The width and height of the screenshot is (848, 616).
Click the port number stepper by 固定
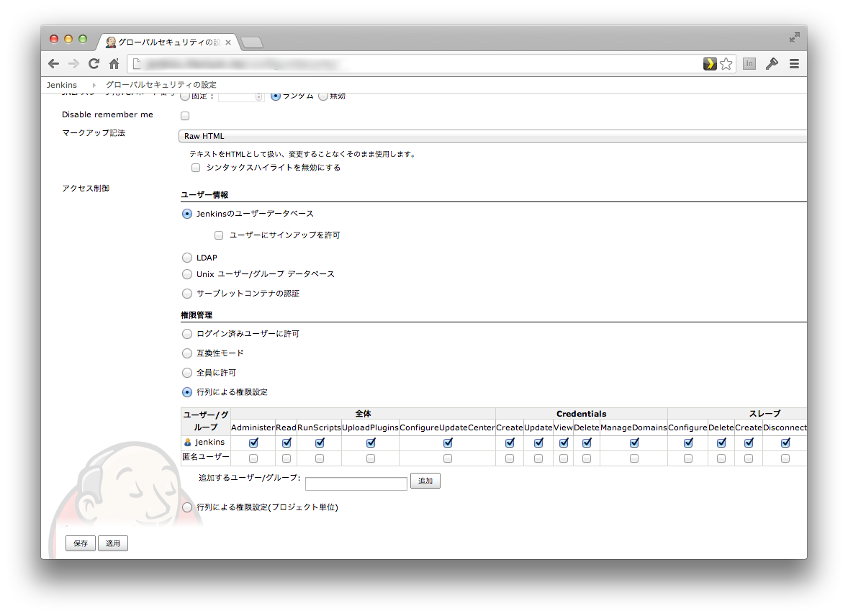tap(259, 96)
